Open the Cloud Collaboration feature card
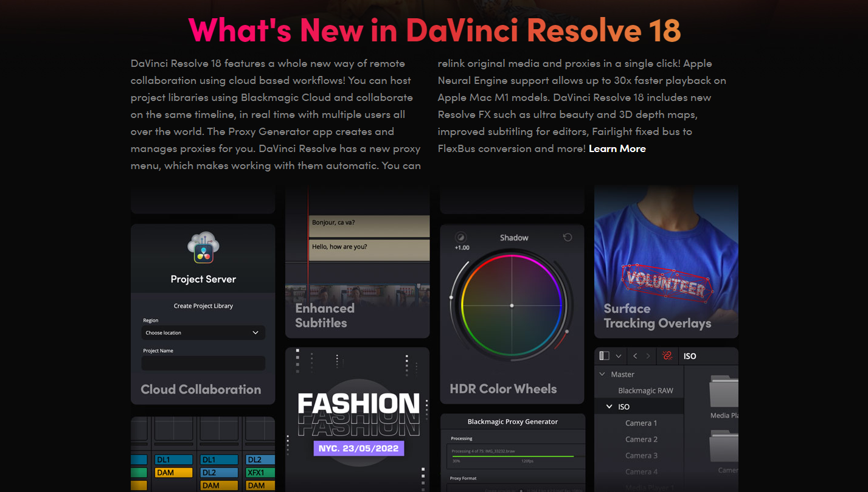Viewport: 868px width, 492px height. (203, 314)
